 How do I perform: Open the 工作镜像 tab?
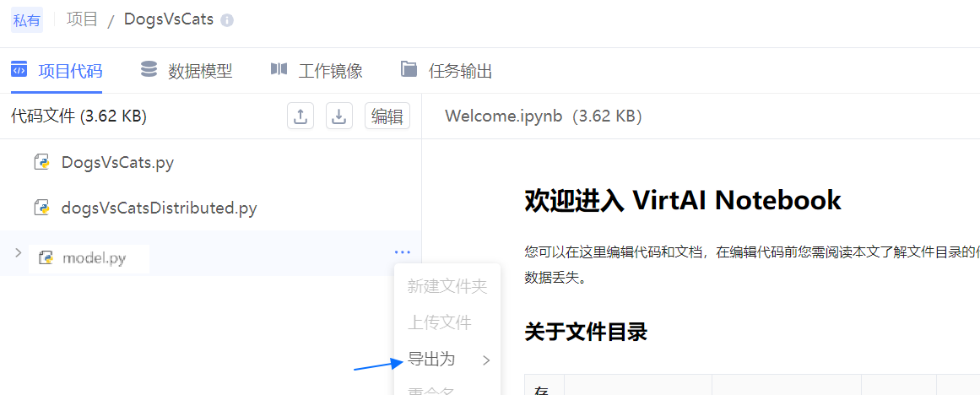click(317, 71)
